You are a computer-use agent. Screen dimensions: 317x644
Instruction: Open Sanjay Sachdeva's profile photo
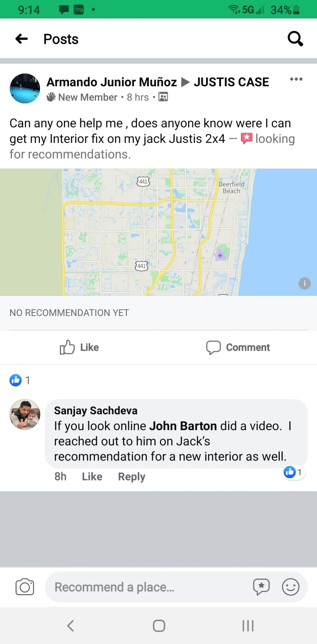25,414
